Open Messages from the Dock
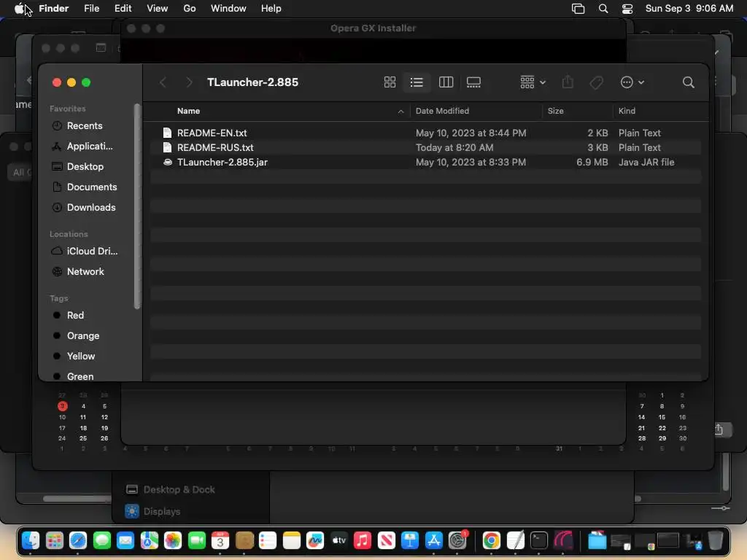This screenshot has height=560, width=747. click(x=102, y=540)
